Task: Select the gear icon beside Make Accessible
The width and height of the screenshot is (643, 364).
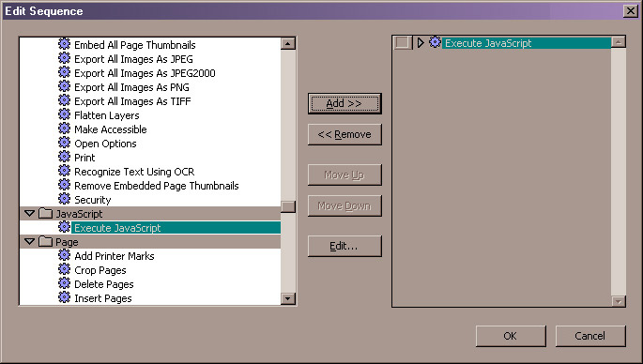Action: click(x=65, y=129)
